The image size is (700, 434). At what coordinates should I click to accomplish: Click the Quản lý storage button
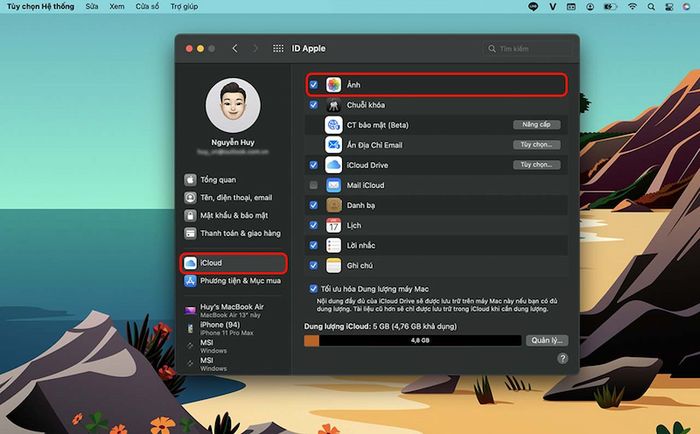[547, 340]
